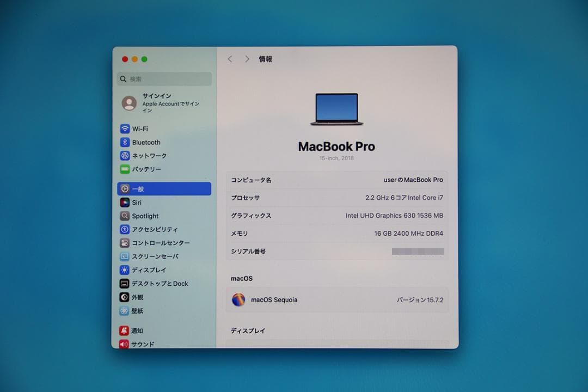Click the forward navigation chevron
This screenshot has width=588, height=392.
pyautogui.click(x=247, y=59)
